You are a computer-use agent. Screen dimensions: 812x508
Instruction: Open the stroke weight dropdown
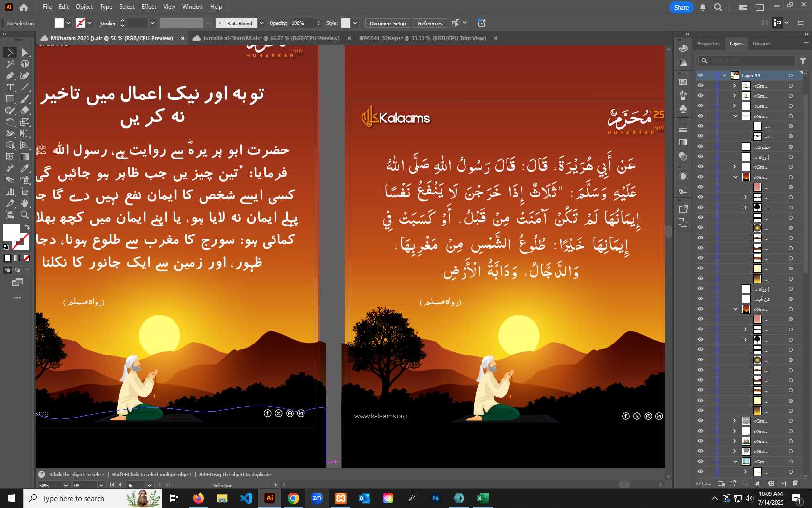(152, 23)
